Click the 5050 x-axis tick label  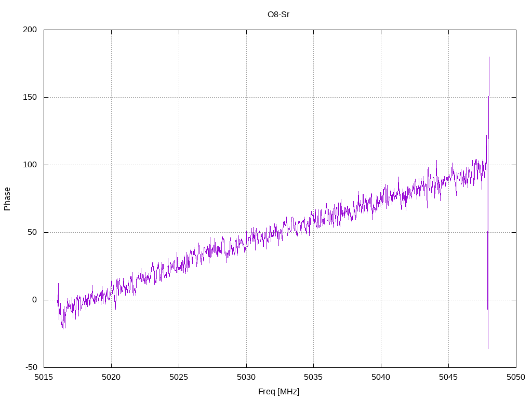(x=516, y=377)
